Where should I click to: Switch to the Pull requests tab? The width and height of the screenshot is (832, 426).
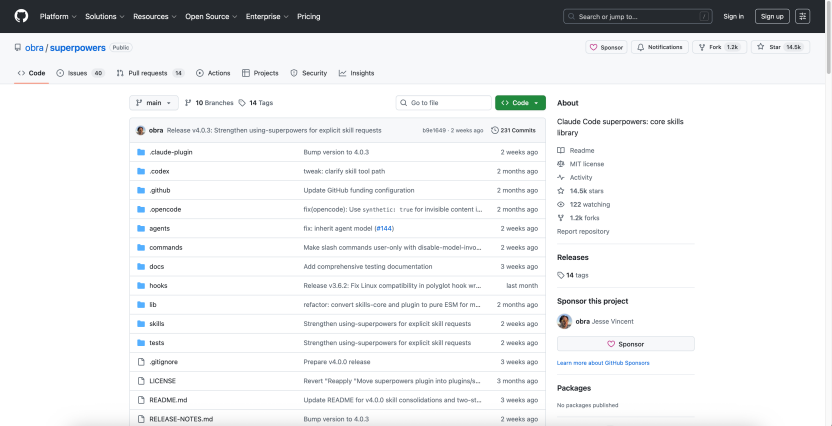(149, 73)
